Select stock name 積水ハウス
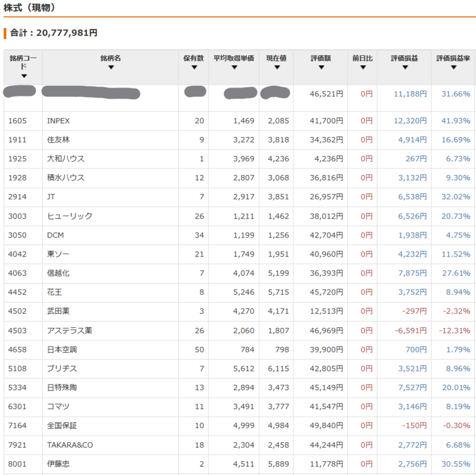The image size is (476, 475). (x=65, y=177)
